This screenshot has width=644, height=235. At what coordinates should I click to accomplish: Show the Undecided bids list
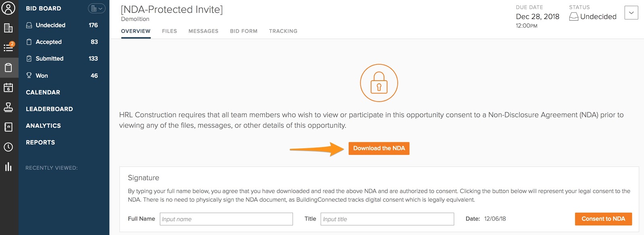point(50,25)
